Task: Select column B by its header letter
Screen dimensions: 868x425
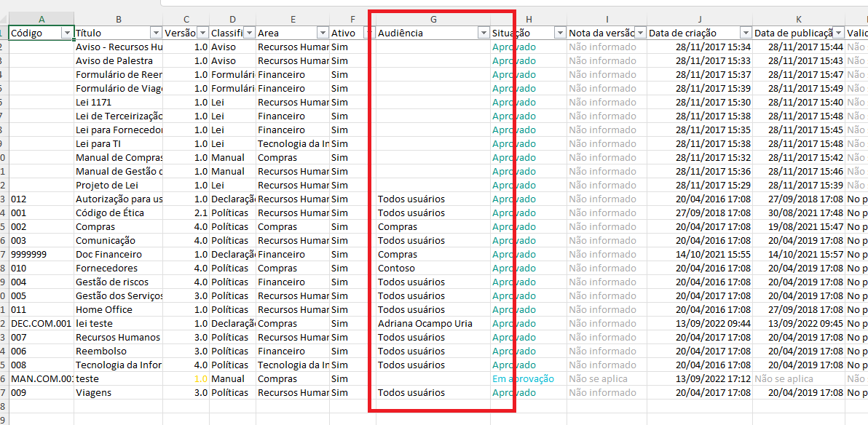Action: click(119, 20)
